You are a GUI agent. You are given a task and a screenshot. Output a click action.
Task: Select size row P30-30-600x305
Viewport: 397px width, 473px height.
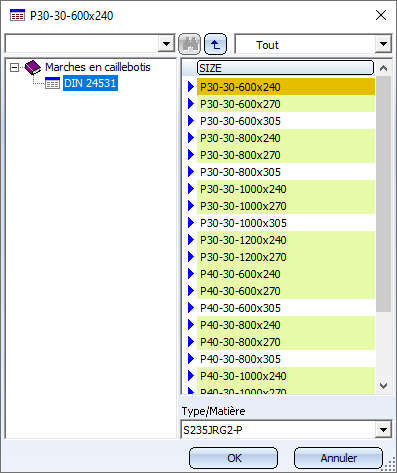tap(286, 121)
